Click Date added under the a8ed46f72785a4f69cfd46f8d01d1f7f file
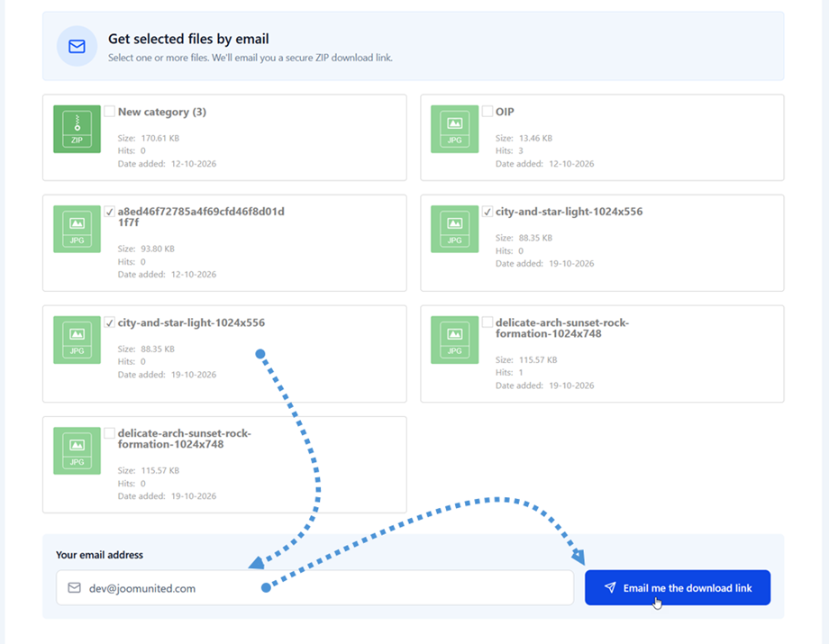 pyautogui.click(x=167, y=274)
